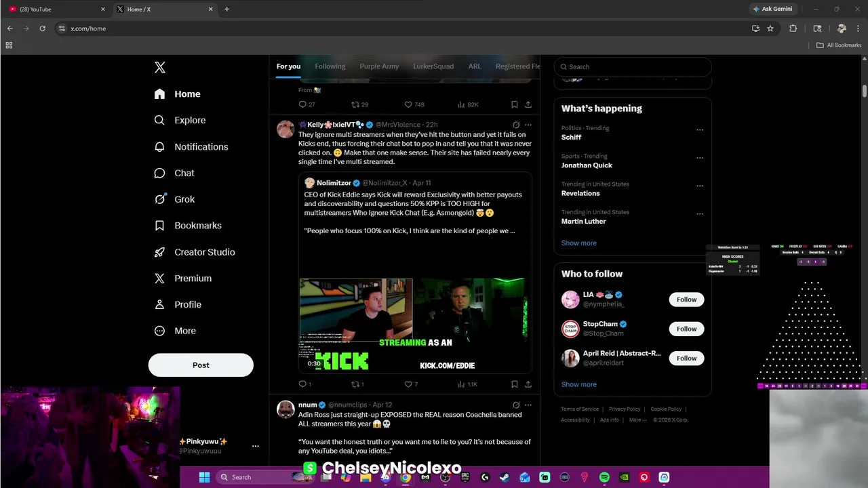Click the Ask Gemini button
Screen dimensions: 868x488
point(772,9)
